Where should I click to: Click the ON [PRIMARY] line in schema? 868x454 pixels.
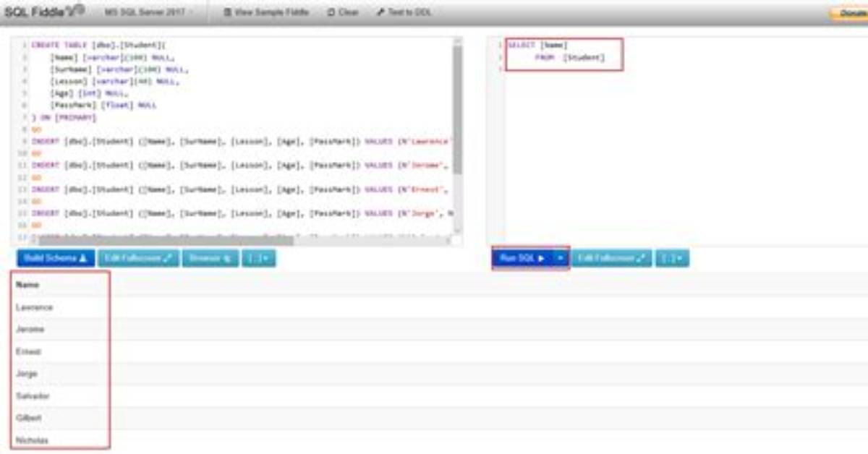[x=64, y=117]
